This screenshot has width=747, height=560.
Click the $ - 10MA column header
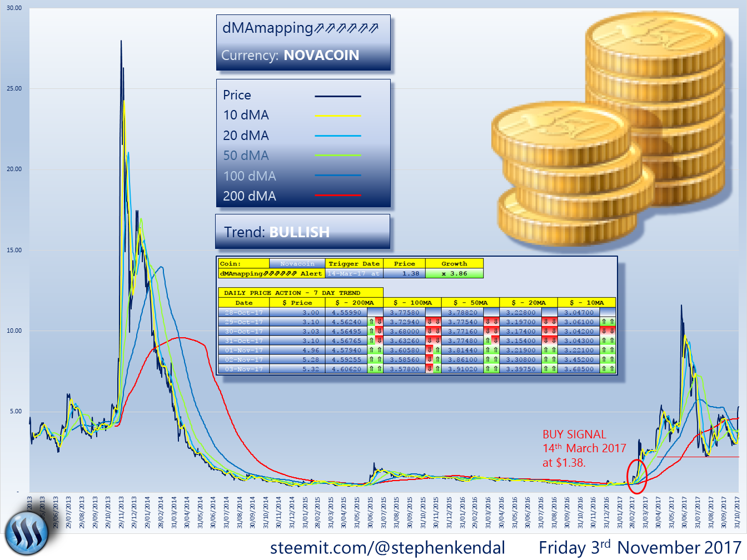586,303
